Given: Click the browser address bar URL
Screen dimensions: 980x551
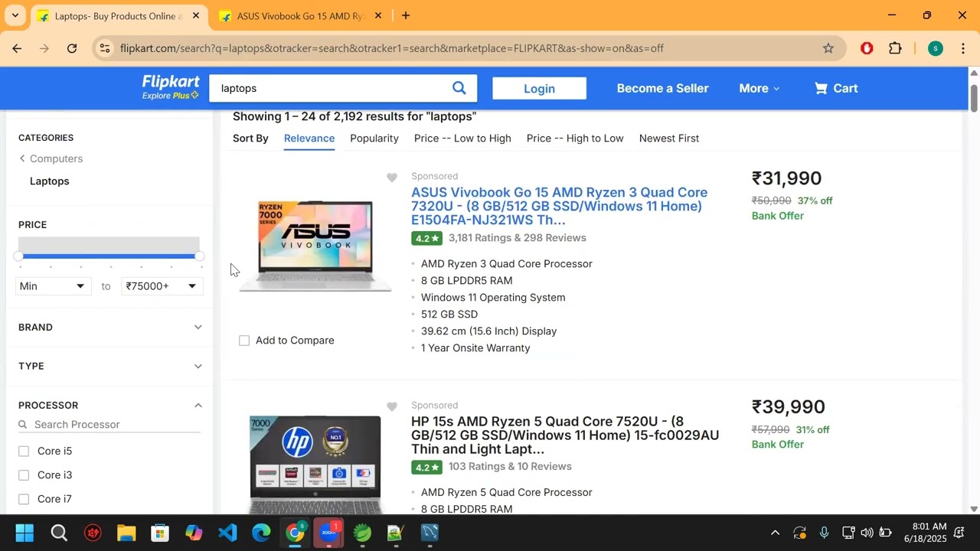Looking at the screenshot, I should click(x=392, y=48).
